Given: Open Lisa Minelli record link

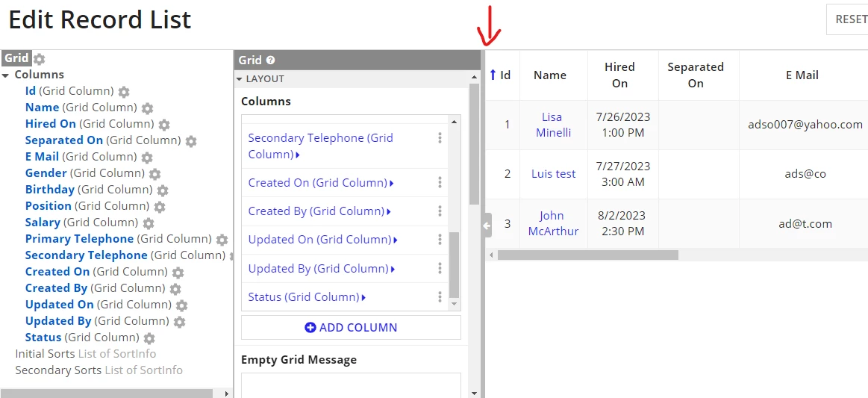Looking at the screenshot, I should point(552,125).
